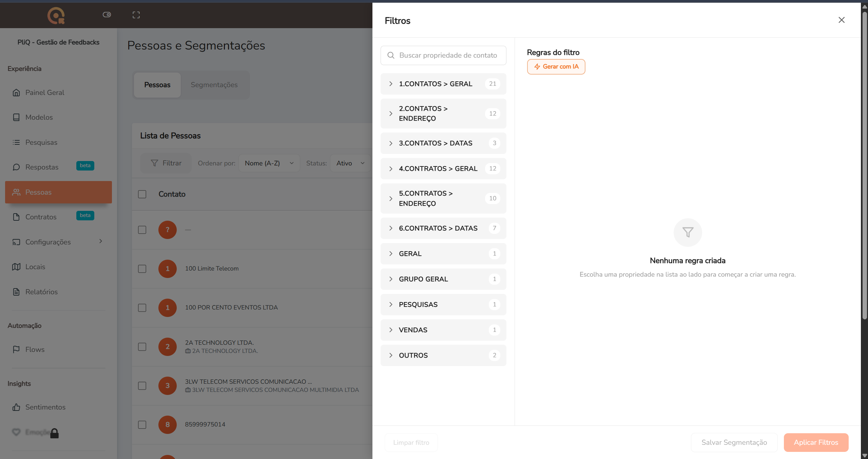Viewport: 868px width, 459px height.
Task: Click the 85999975014 contact name
Action: coord(205,424)
